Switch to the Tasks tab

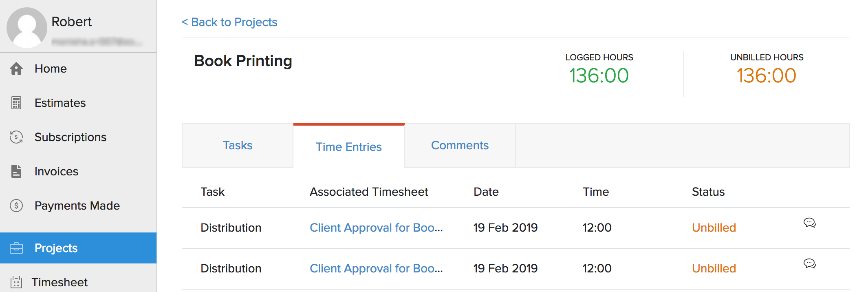[238, 146]
